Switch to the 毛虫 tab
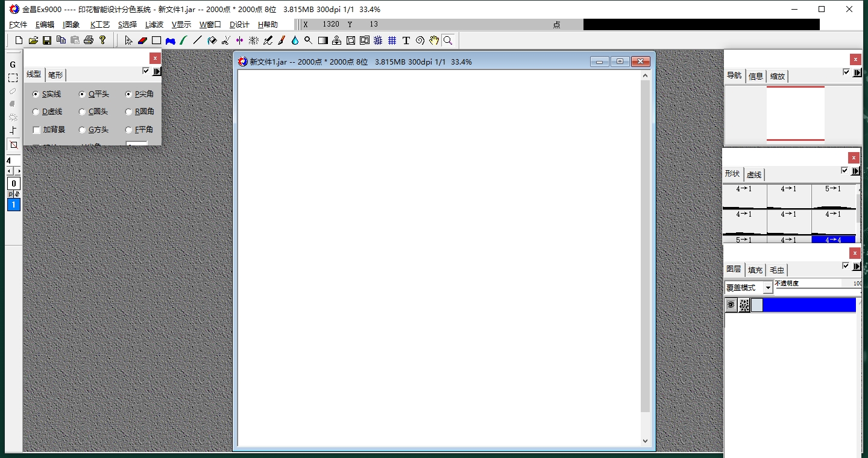The height and width of the screenshot is (458, 868). pos(777,270)
